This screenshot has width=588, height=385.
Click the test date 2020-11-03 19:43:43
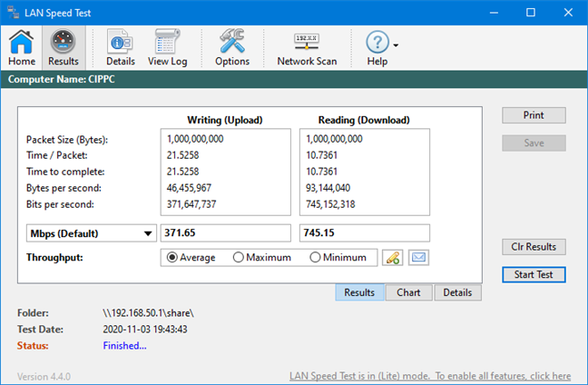click(145, 330)
